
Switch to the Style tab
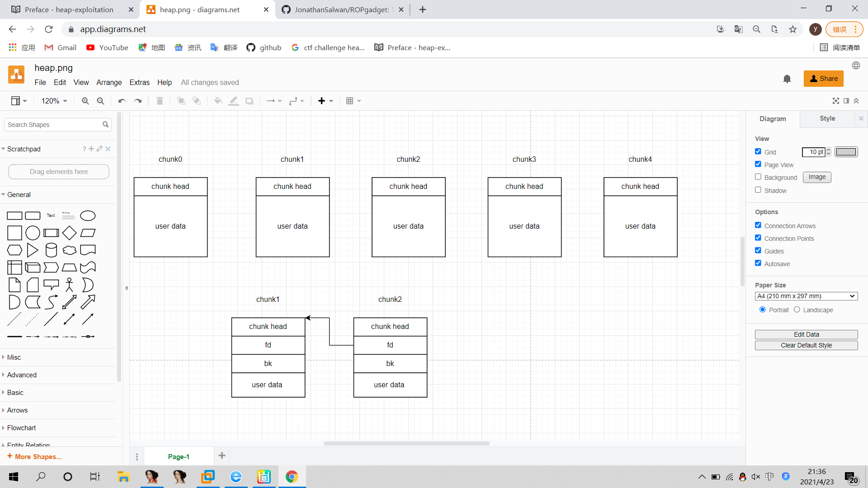827,118
